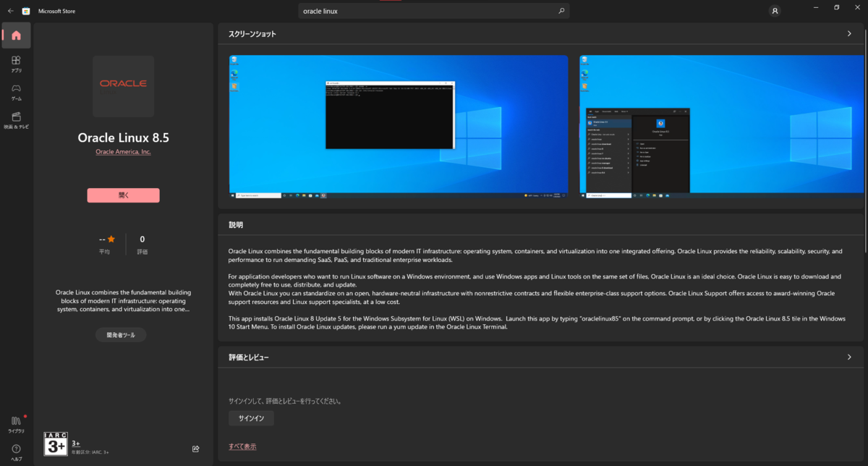Open the すべて表示 link
Viewport: 868px width, 466px height.
242,446
